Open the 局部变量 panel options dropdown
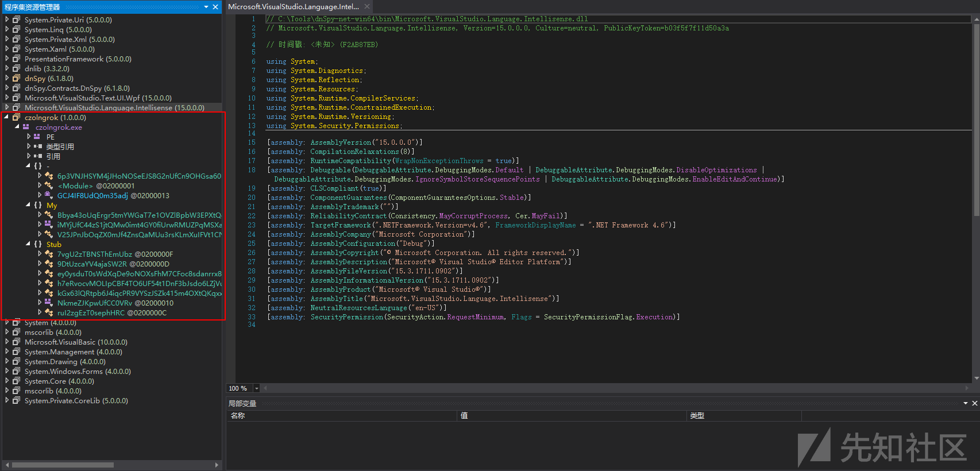Viewport: 980px width, 471px height. pos(966,403)
